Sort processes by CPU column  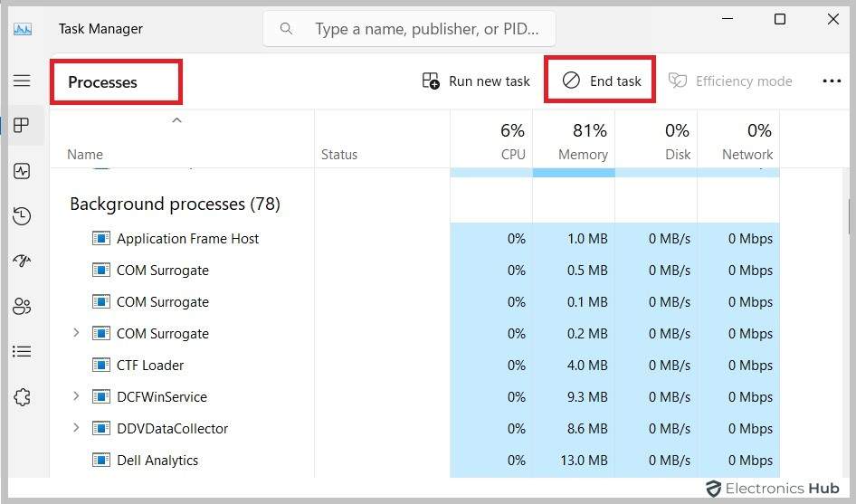[491, 140]
